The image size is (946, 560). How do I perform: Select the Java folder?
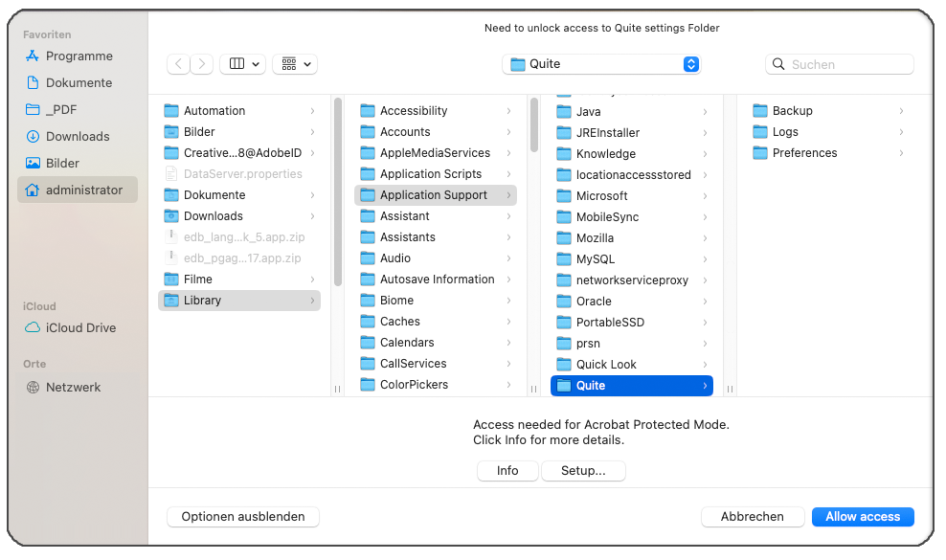[x=632, y=112]
